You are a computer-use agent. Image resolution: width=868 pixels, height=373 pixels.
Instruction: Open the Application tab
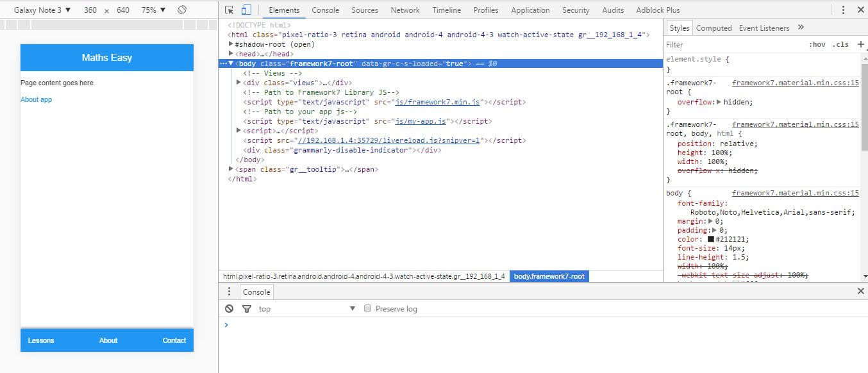(530, 10)
